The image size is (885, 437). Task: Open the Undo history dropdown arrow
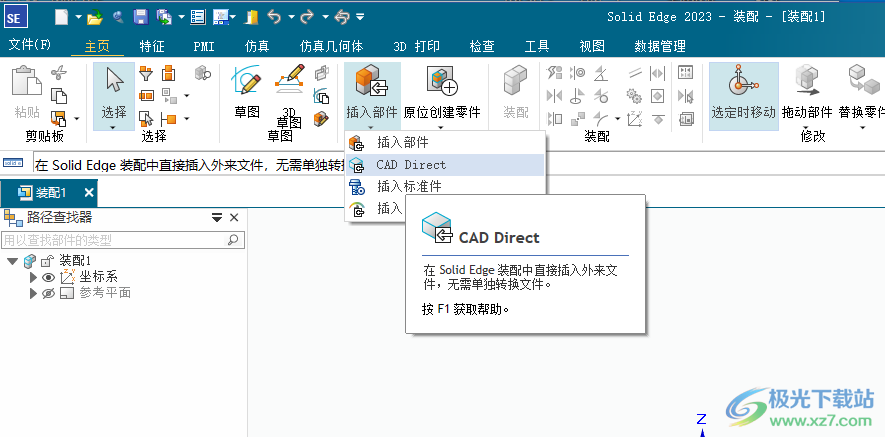click(291, 18)
